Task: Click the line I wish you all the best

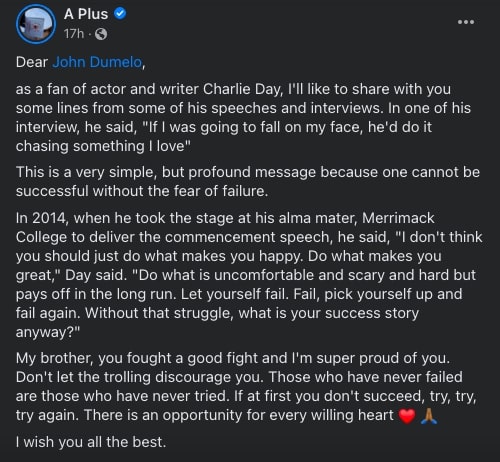Action: (91, 442)
